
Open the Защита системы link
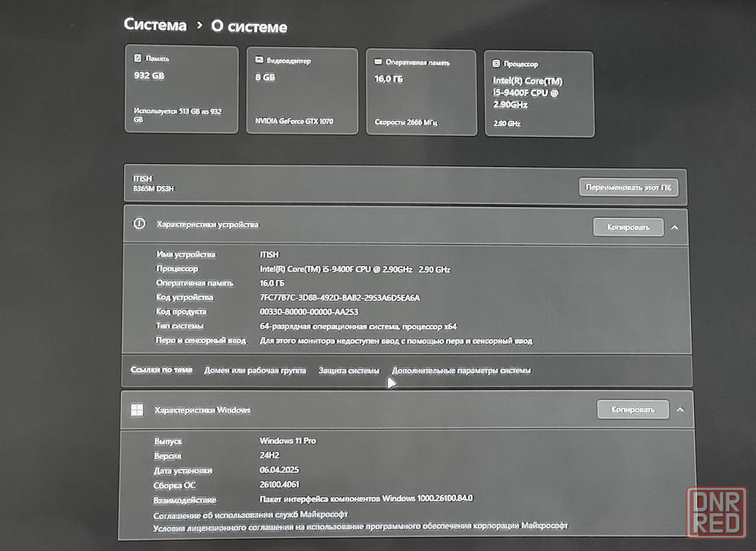click(349, 370)
